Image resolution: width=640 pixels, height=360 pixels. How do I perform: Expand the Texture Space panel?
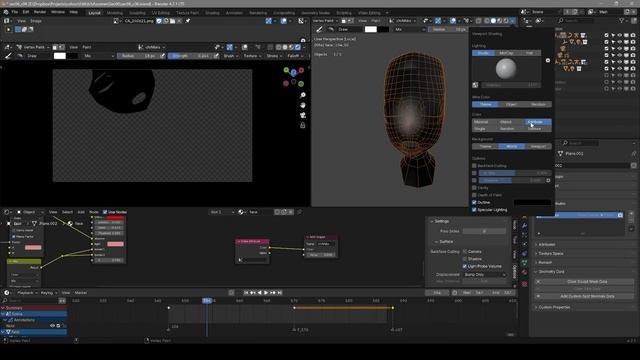point(551,253)
